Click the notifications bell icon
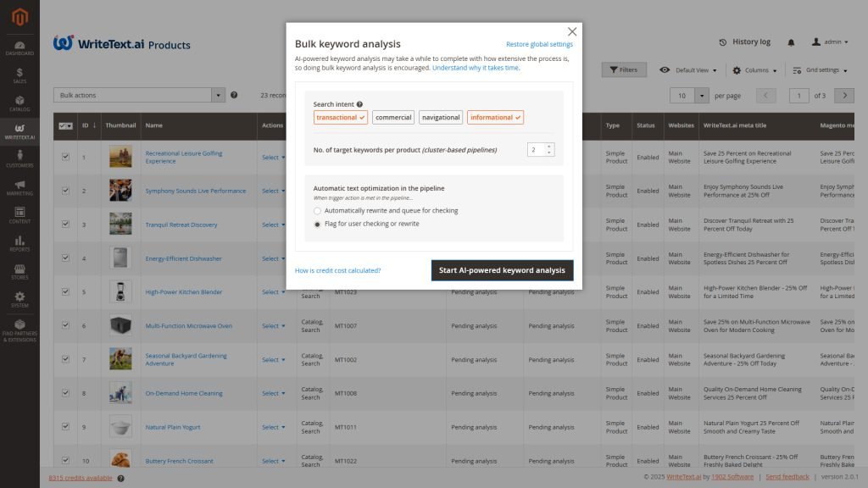 [x=791, y=42]
